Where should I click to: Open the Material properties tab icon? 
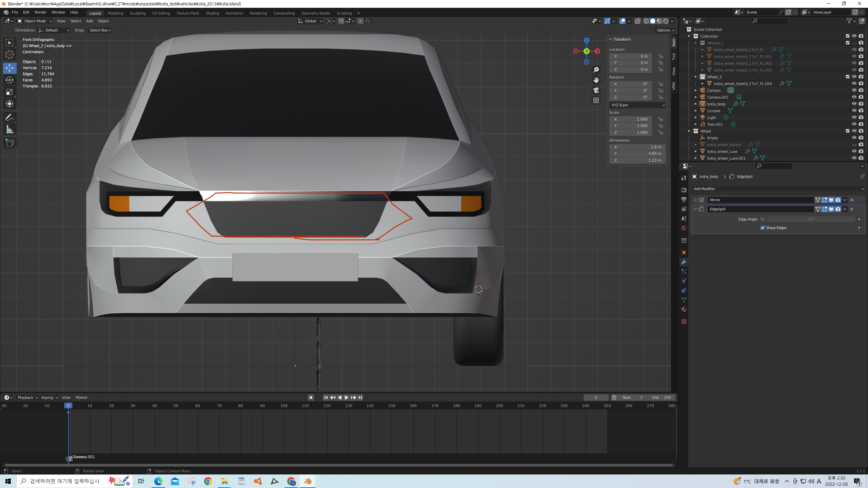[684, 309]
